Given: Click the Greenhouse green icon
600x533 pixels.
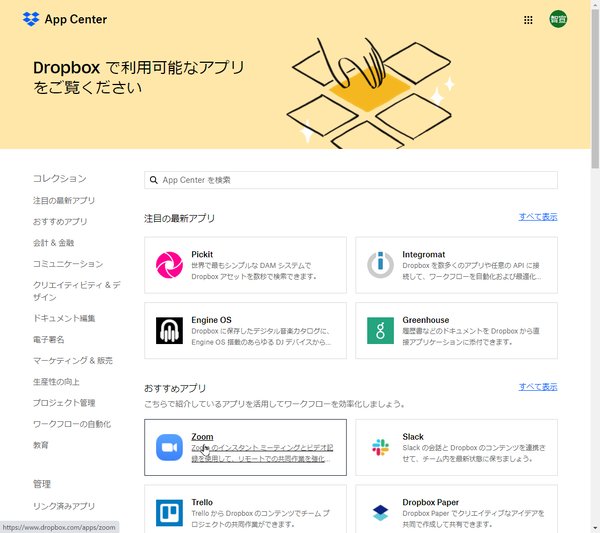Looking at the screenshot, I should pyautogui.click(x=380, y=330).
